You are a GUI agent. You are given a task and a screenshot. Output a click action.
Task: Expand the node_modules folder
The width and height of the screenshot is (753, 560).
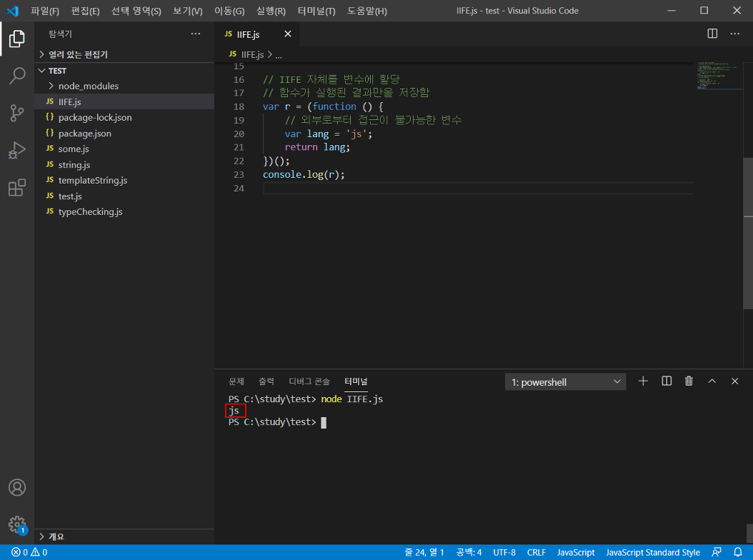pos(124,86)
